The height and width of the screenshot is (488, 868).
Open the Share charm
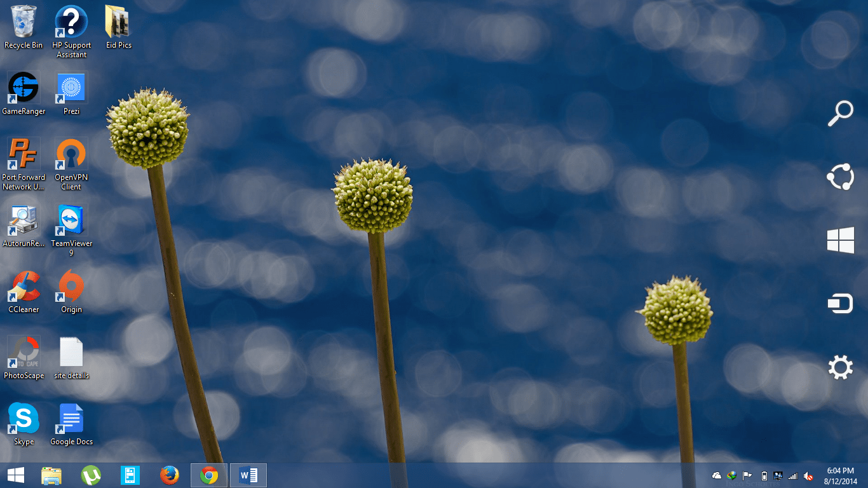tap(840, 177)
